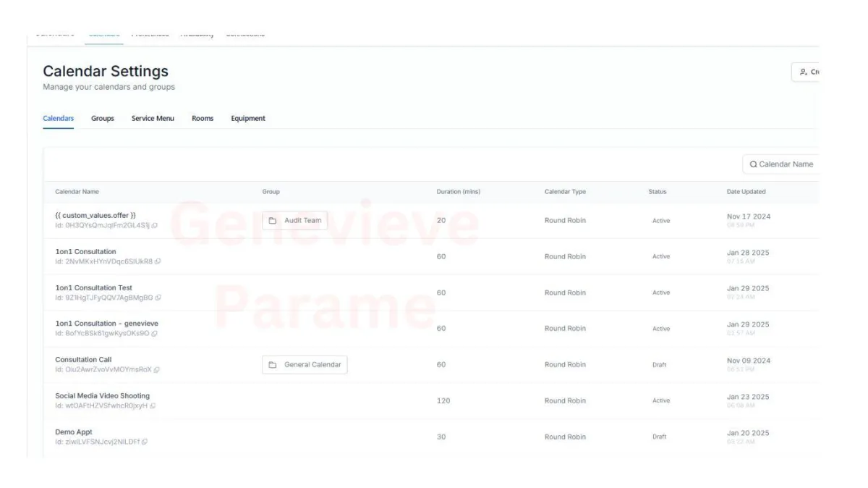Copy ID of {{ custom_values.offer }} calendar
This screenshot has height=488, width=868.
(x=155, y=225)
